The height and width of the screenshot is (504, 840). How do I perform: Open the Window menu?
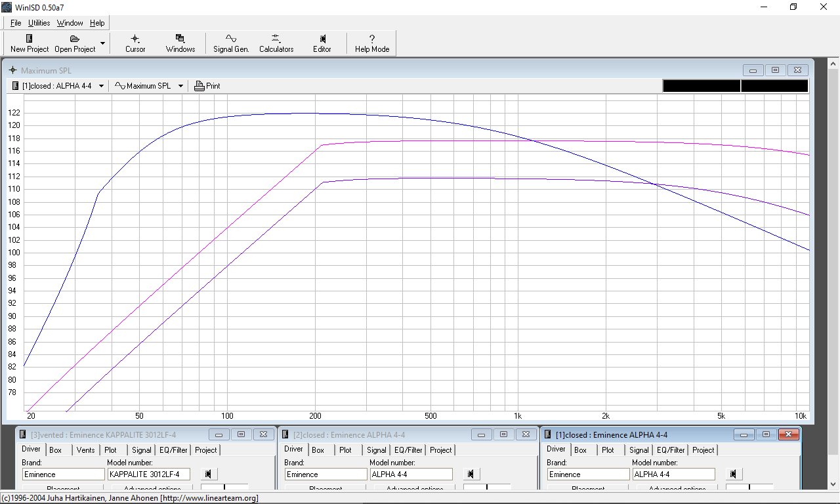click(x=70, y=23)
